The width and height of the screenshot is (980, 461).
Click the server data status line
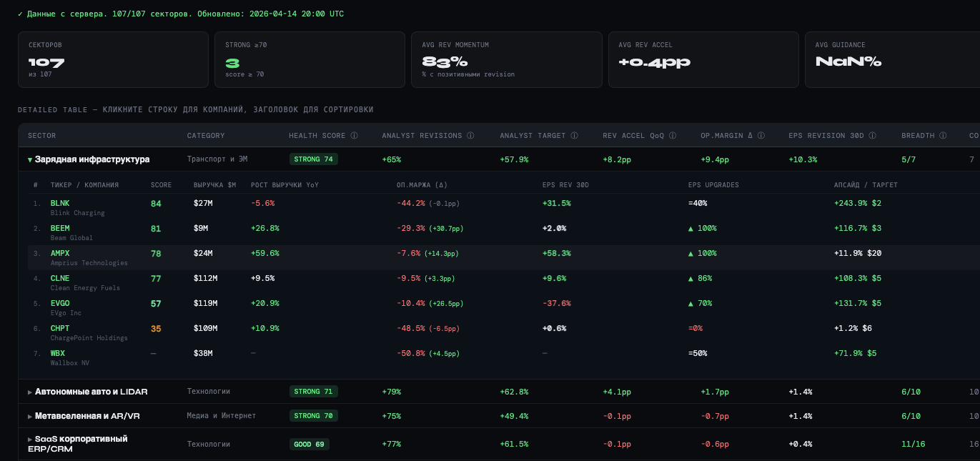[181, 14]
